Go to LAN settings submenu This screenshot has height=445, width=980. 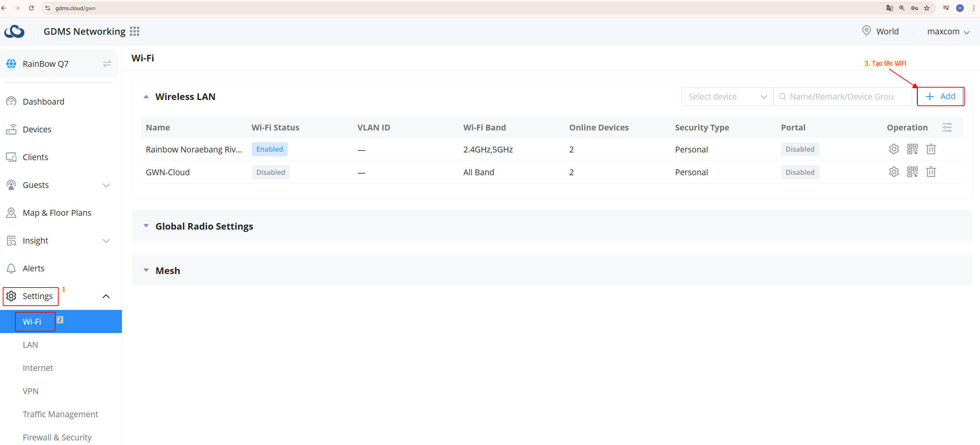coord(30,345)
